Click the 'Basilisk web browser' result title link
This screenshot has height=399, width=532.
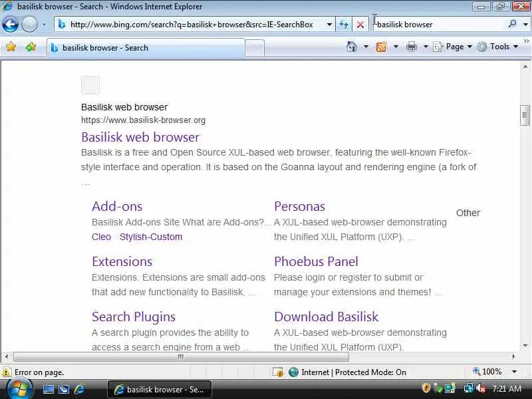click(x=140, y=137)
